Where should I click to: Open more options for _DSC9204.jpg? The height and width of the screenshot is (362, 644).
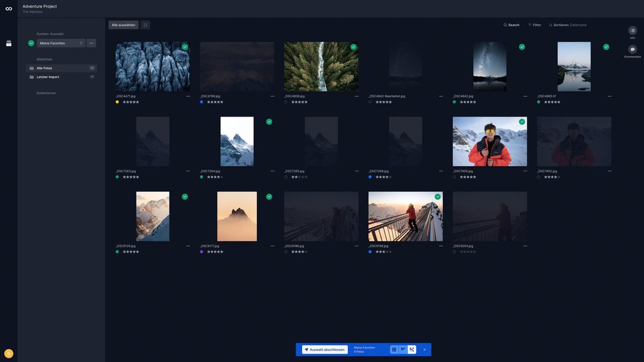pos(525,246)
